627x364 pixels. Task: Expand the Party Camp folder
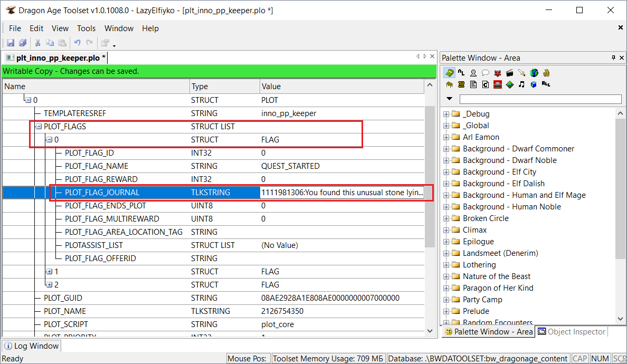coord(446,300)
